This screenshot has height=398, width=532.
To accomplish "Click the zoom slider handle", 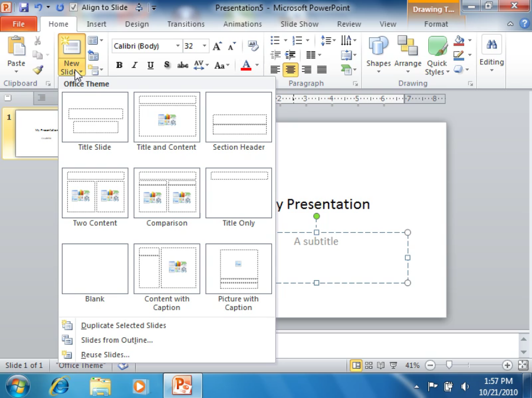I will point(449,366).
